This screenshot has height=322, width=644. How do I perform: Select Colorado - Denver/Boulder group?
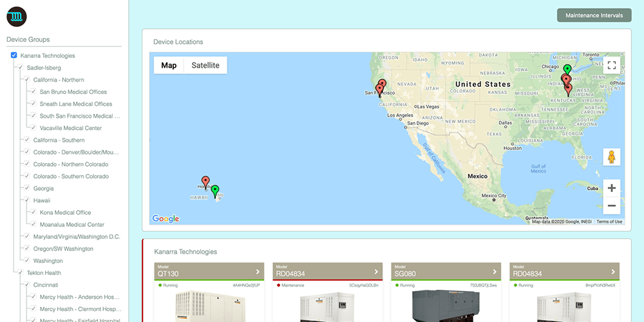tap(76, 152)
